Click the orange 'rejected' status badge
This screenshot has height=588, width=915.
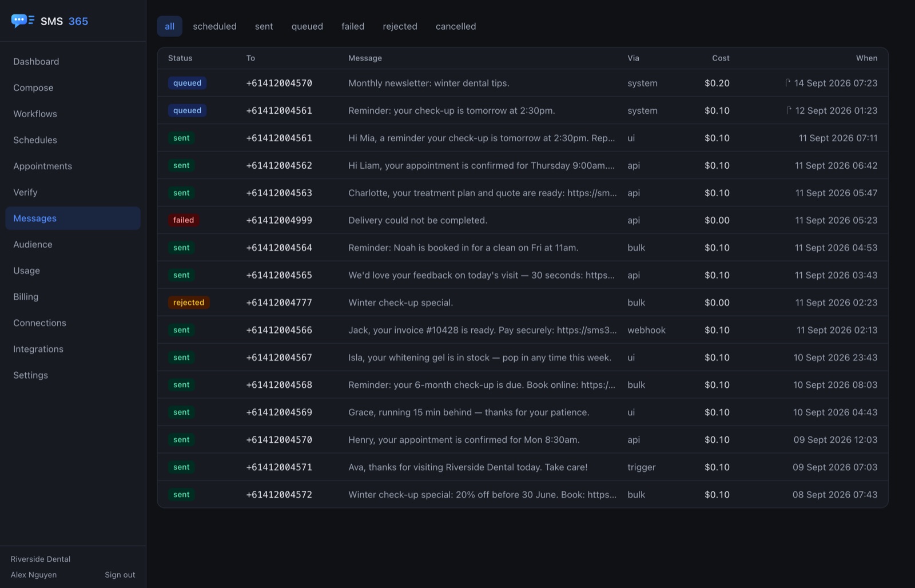pyautogui.click(x=189, y=303)
